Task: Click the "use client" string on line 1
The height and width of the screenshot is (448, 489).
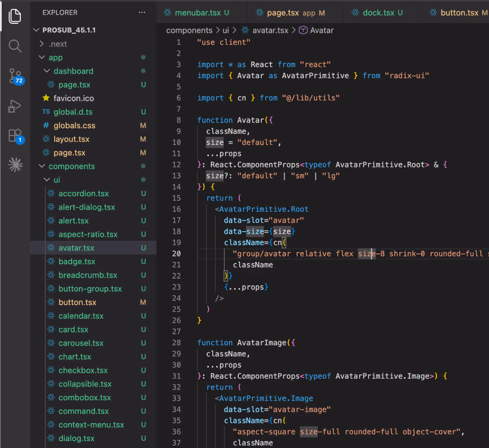Action: (224, 42)
